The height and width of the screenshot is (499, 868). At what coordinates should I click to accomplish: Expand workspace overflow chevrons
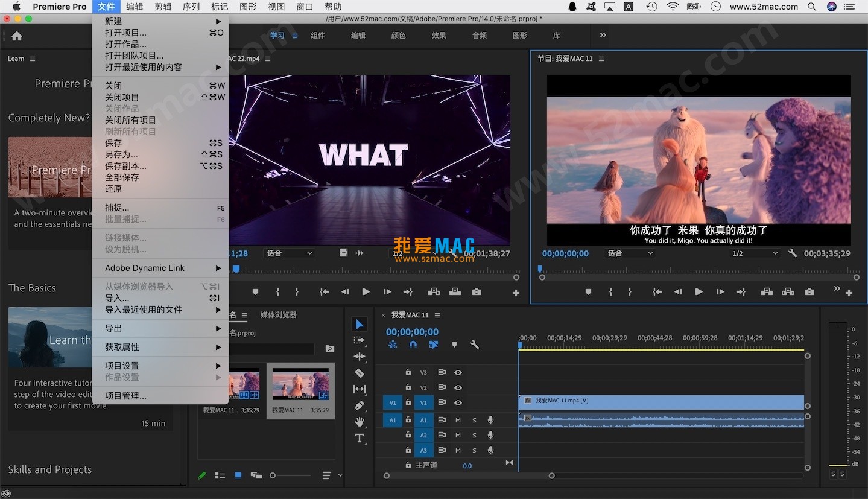pyautogui.click(x=603, y=36)
